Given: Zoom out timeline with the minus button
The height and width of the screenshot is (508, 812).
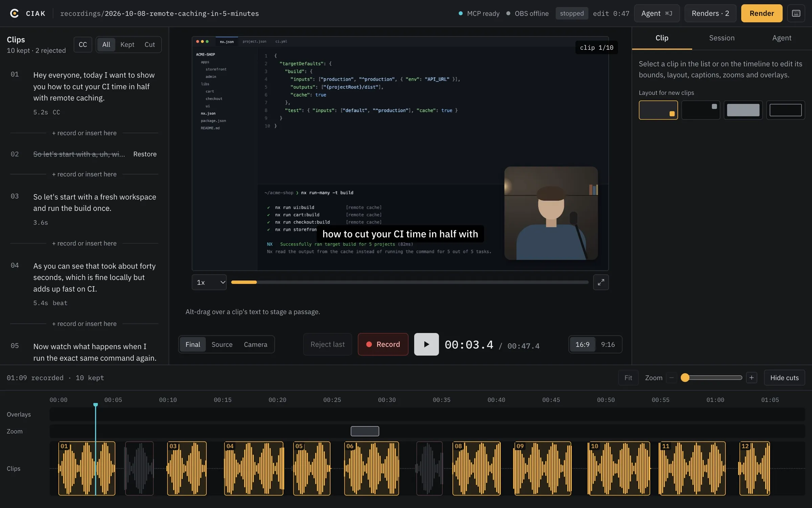Looking at the screenshot, I should click(672, 378).
